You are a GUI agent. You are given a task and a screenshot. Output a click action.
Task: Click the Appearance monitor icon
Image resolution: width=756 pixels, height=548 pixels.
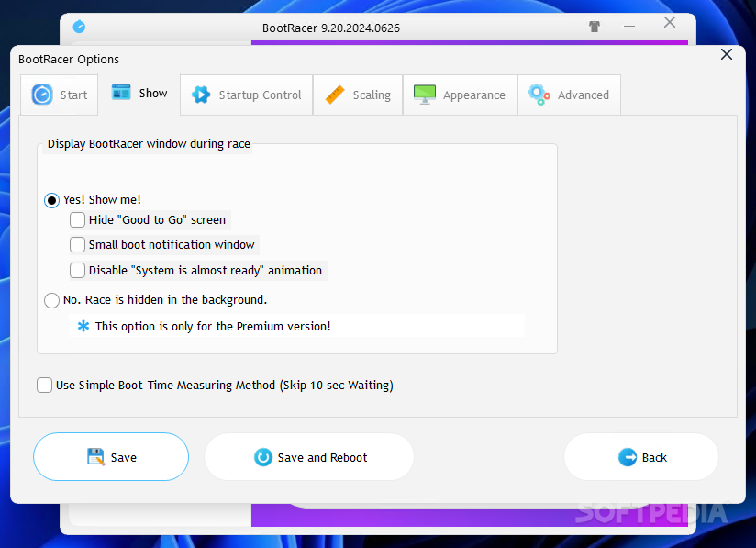(x=425, y=95)
